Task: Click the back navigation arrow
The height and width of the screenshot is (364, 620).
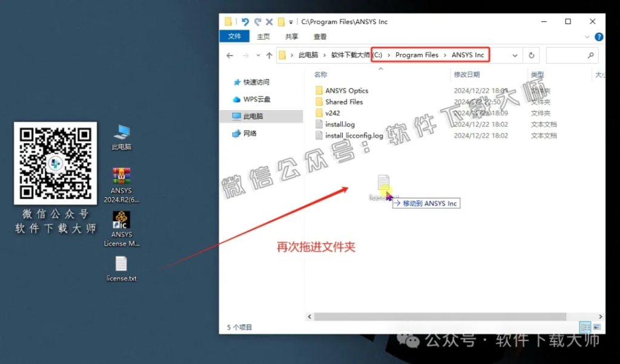Action: [230, 55]
